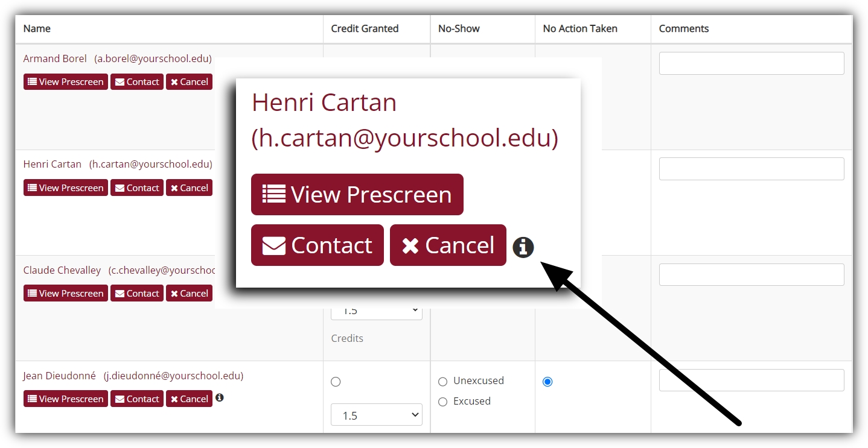868x448 pixels.
Task: Click the large Cancel button in popup
Action: pyautogui.click(x=447, y=245)
